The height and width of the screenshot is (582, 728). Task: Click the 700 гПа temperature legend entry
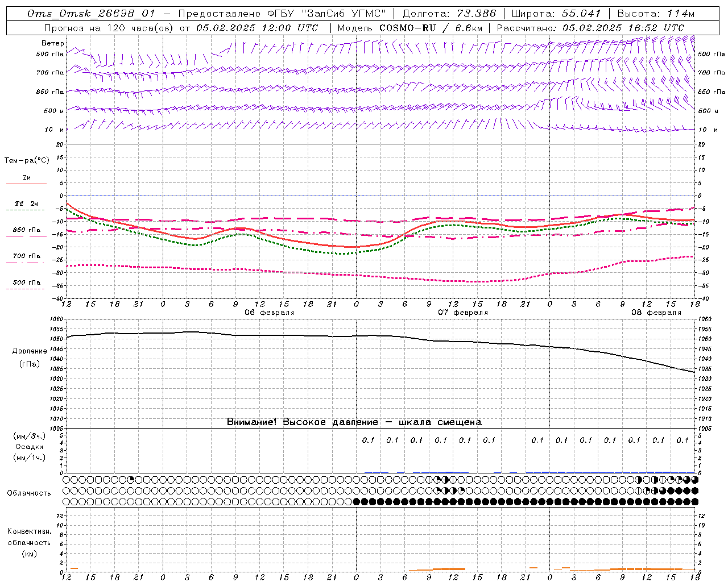(27, 256)
